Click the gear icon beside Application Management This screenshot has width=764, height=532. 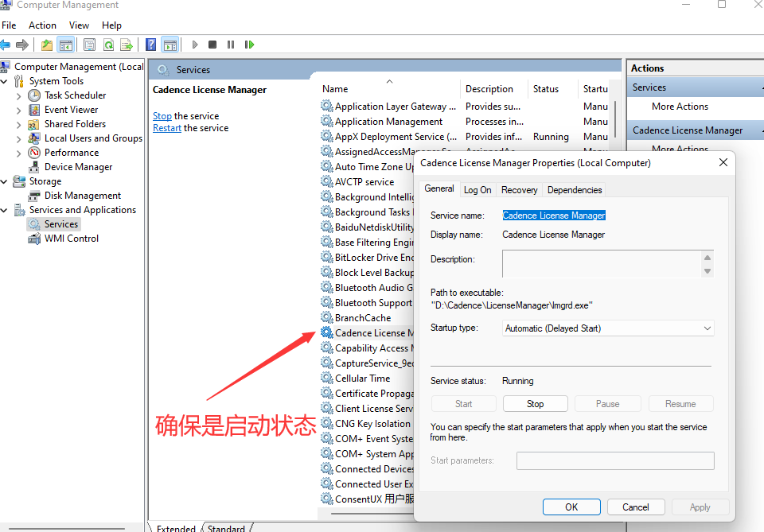click(x=326, y=121)
